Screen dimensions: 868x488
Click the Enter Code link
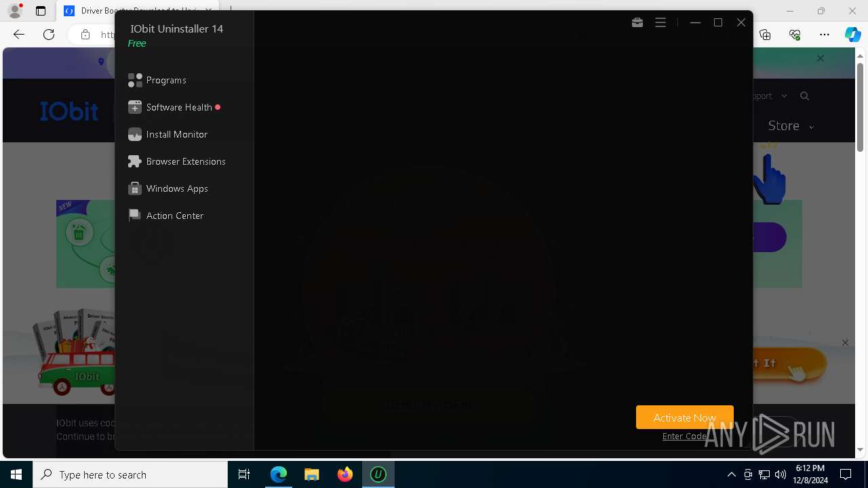(x=685, y=436)
